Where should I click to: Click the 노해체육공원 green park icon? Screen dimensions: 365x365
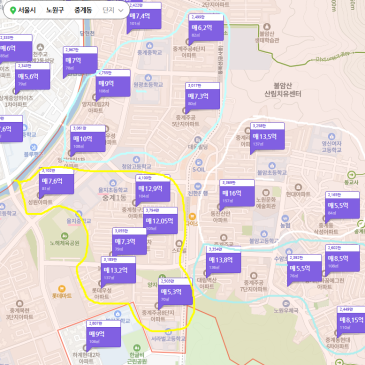pyautogui.click(x=64, y=236)
